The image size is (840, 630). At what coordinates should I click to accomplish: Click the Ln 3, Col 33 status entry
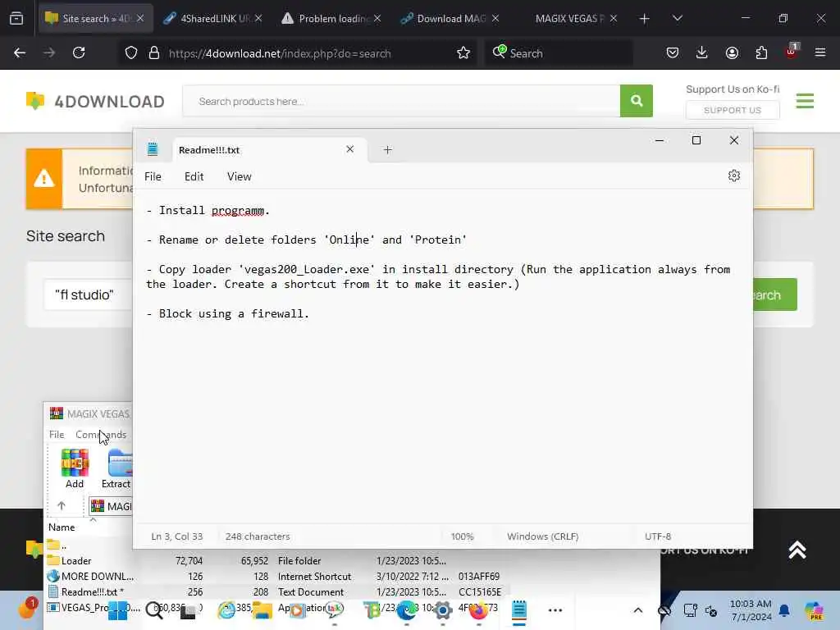[x=177, y=536]
